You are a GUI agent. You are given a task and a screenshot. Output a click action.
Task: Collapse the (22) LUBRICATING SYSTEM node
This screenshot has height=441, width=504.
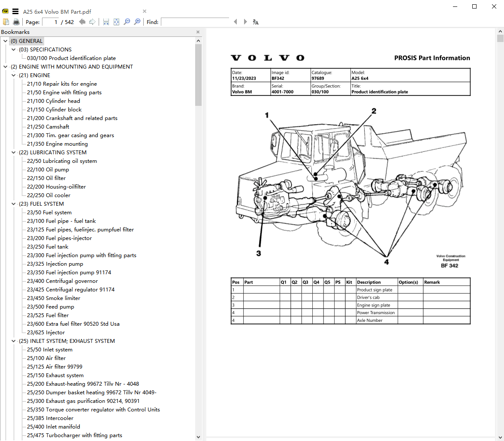(13, 152)
